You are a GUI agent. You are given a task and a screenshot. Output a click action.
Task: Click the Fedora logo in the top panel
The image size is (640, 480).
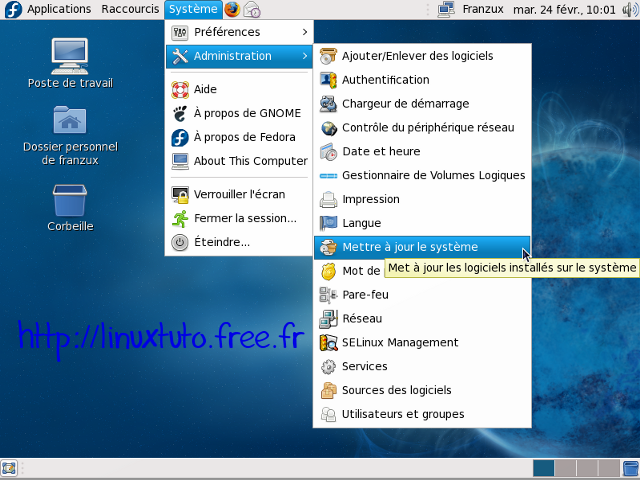click(13, 9)
